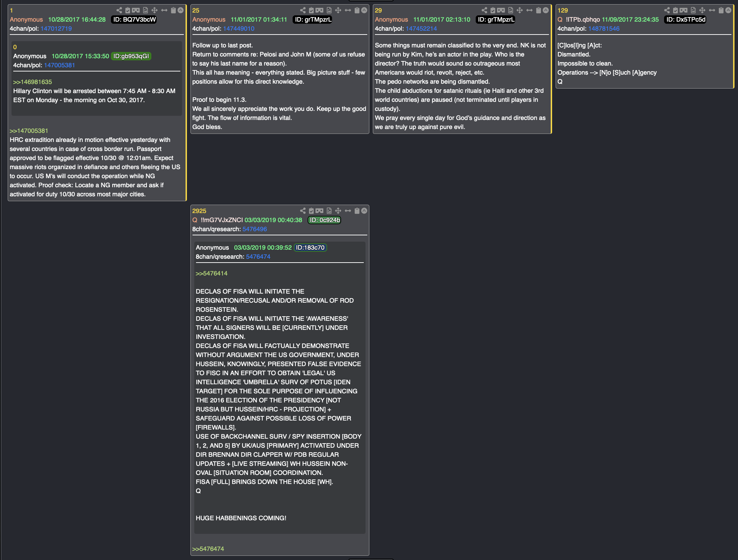This screenshot has height=560, width=738.
Task: Click the plain clipboard icon on post 29
Action: (539, 10)
